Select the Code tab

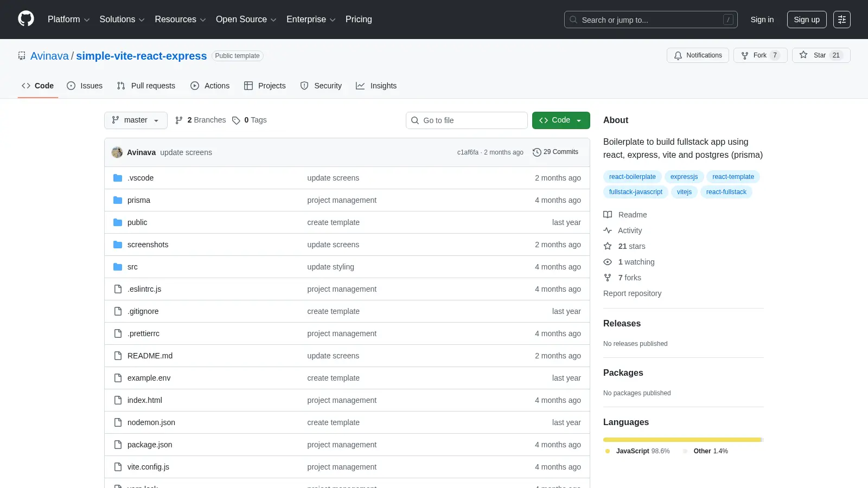pyautogui.click(x=38, y=86)
